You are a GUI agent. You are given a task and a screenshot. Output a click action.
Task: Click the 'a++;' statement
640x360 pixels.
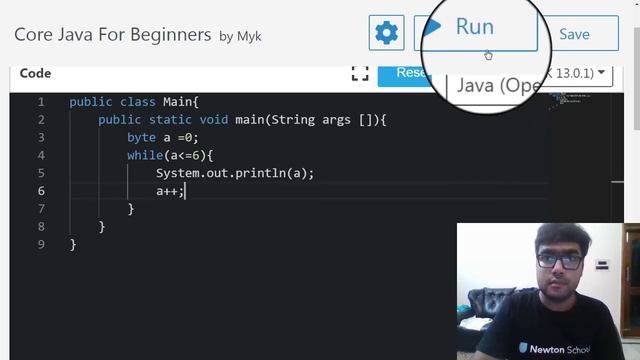tap(170, 191)
